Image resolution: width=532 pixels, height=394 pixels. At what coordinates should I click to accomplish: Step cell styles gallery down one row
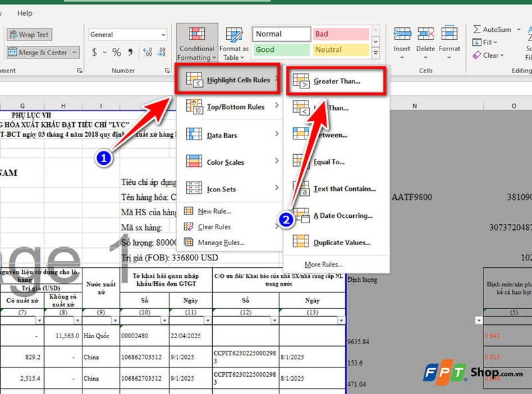point(376,42)
